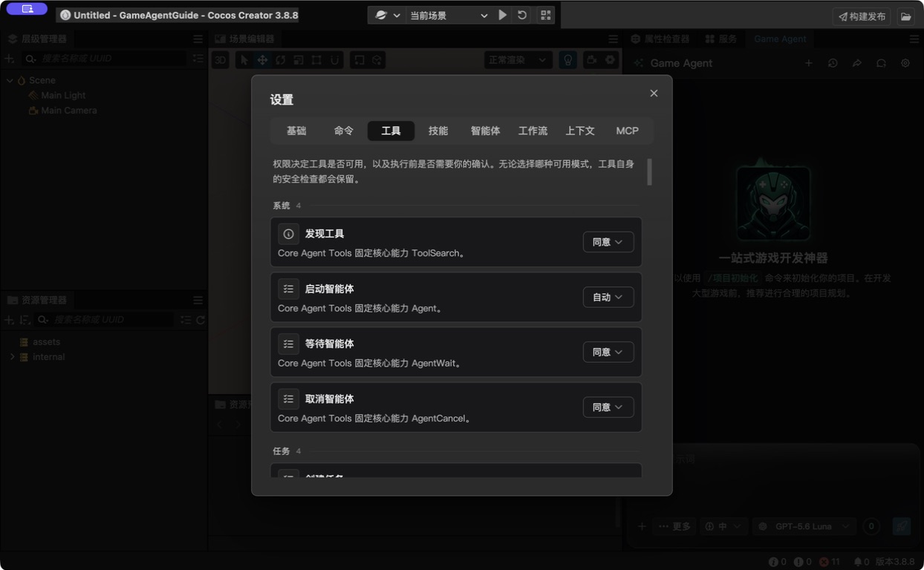The width and height of the screenshot is (924, 570).
Task: Open the 中 reasoning level dropdown
Action: pyautogui.click(x=723, y=526)
